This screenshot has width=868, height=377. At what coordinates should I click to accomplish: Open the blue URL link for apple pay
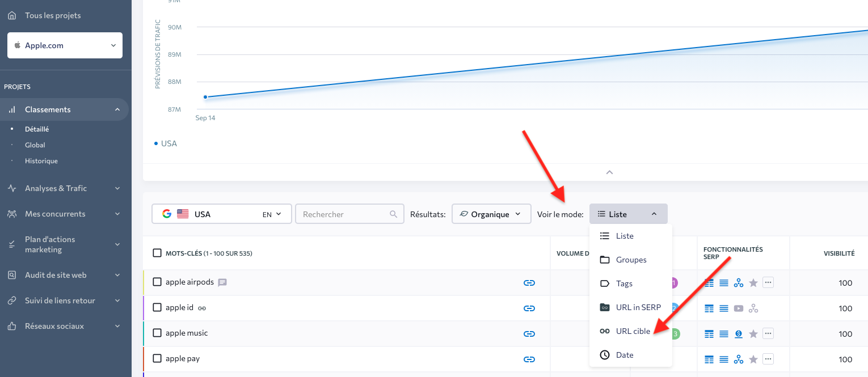pyautogui.click(x=529, y=359)
